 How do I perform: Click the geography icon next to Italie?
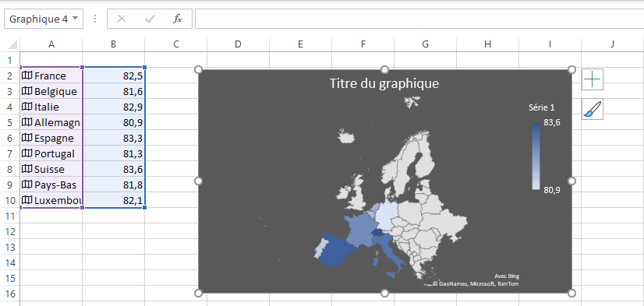[27, 107]
